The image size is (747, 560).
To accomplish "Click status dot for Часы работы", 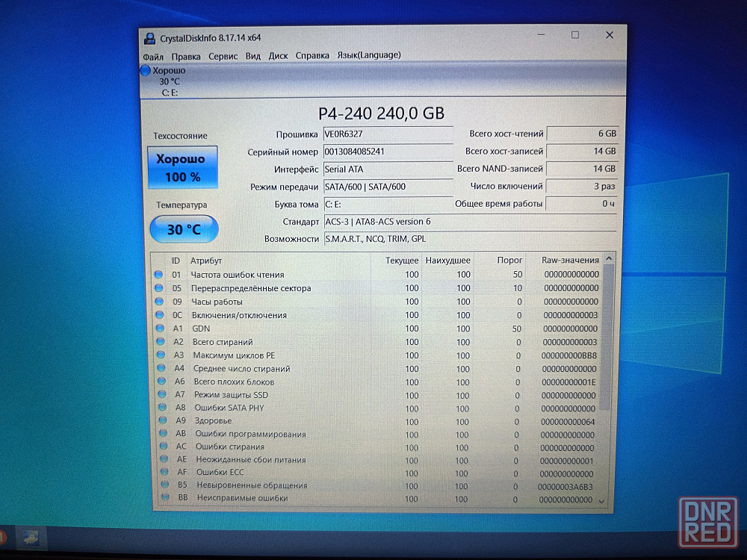I will (159, 302).
